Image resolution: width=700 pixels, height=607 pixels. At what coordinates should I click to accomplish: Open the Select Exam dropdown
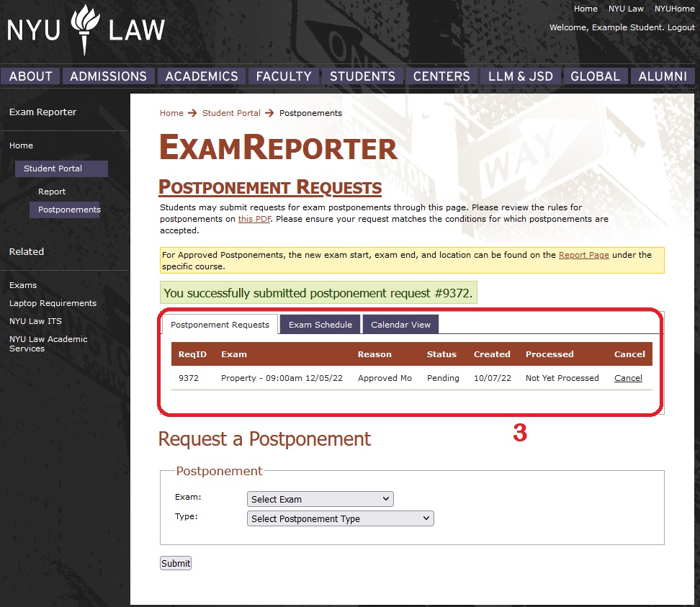[320, 499]
